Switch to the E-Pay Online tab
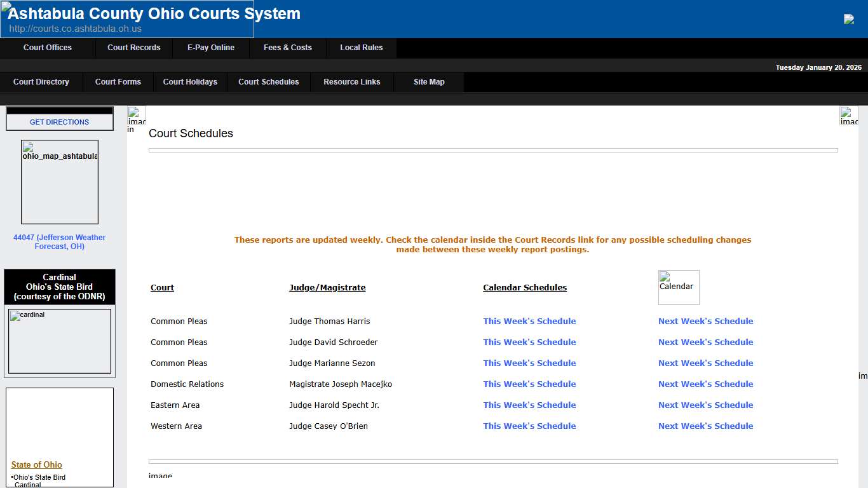 tap(210, 48)
